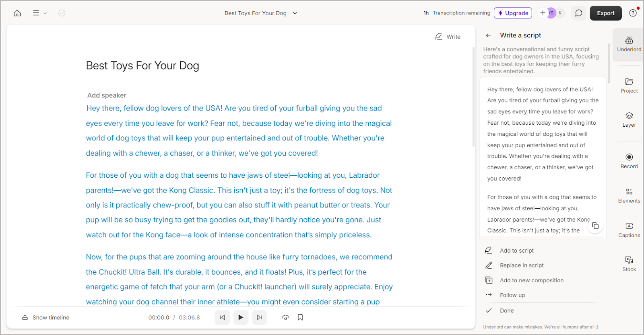Click the Write pen button
The width and height of the screenshot is (644, 335).
(448, 37)
